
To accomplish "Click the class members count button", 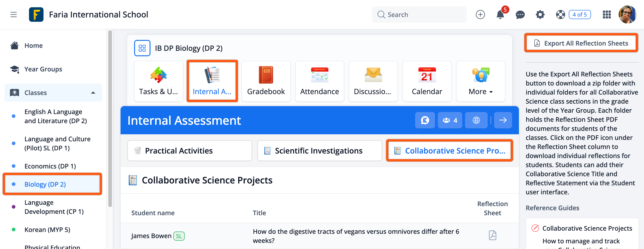I will [450, 120].
